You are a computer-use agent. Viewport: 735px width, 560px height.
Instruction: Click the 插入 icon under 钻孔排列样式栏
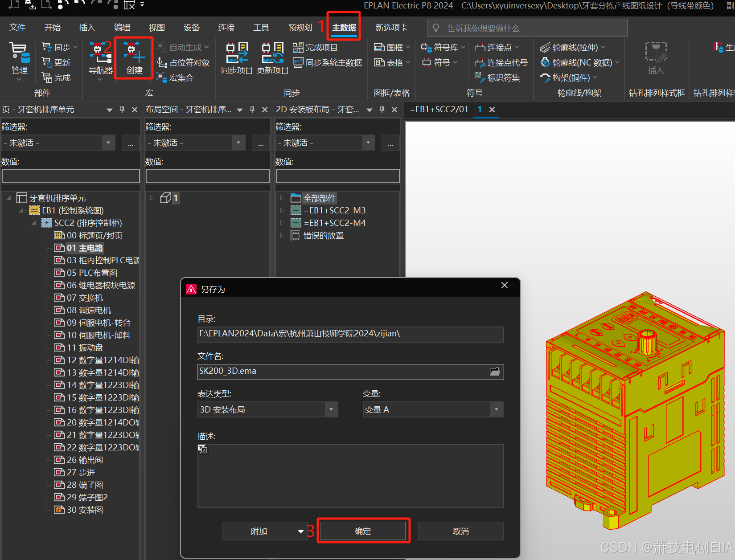tap(656, 58)
